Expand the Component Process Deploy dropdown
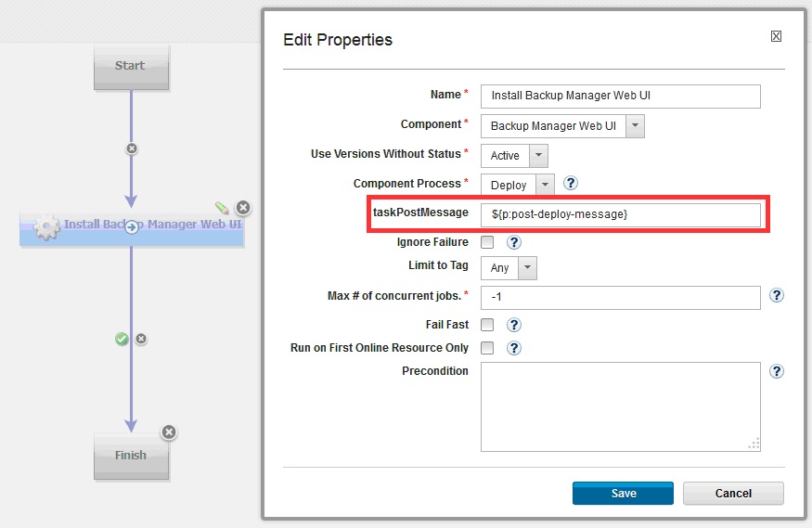 point(545,185)
